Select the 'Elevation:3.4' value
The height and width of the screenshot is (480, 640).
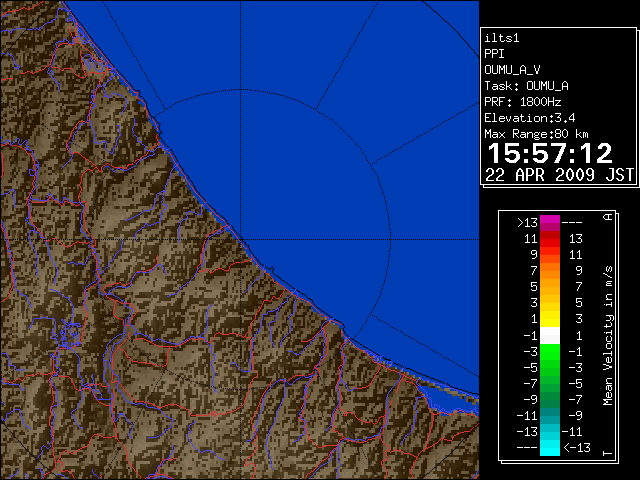coord(530,118)
